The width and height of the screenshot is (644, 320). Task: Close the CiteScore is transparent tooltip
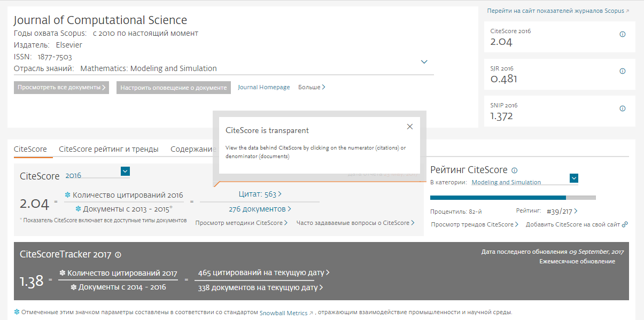pos(410,127)
